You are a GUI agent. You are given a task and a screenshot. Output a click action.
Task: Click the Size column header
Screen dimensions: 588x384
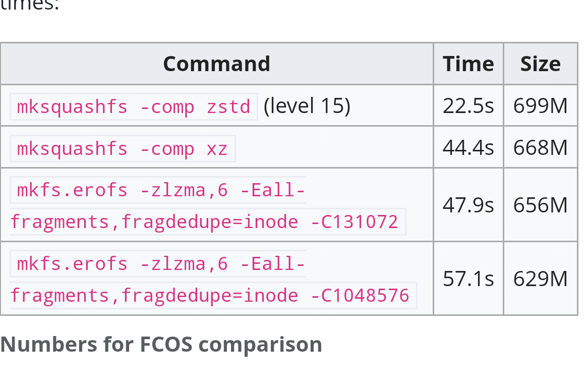coord(540,64)
